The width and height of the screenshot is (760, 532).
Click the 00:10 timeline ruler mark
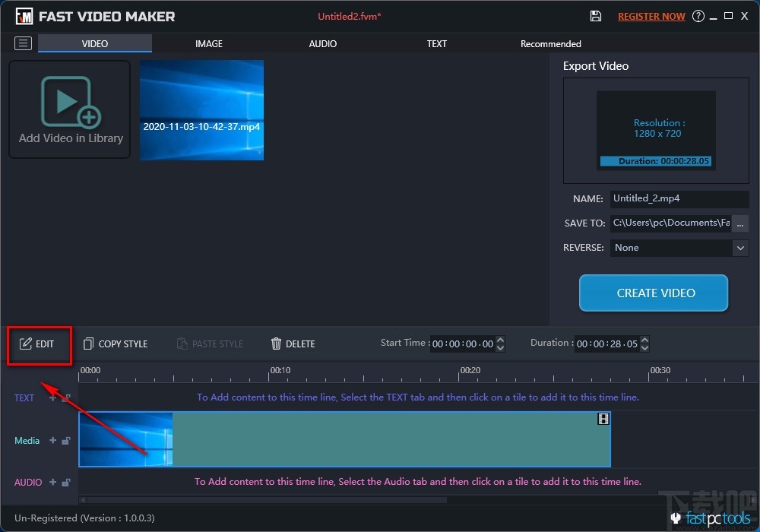[280, 370]
